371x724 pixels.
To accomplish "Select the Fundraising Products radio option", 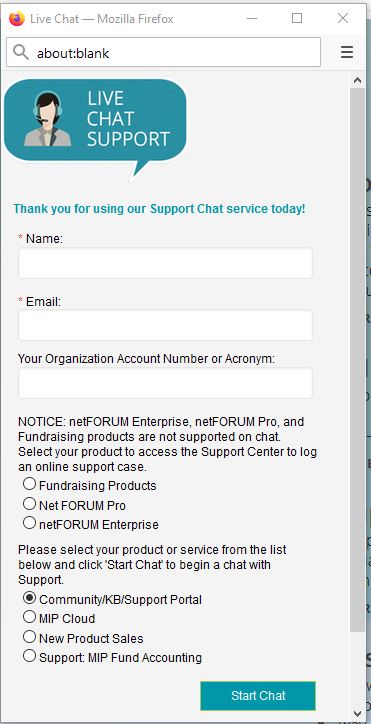I will click(x=30, y=484).
